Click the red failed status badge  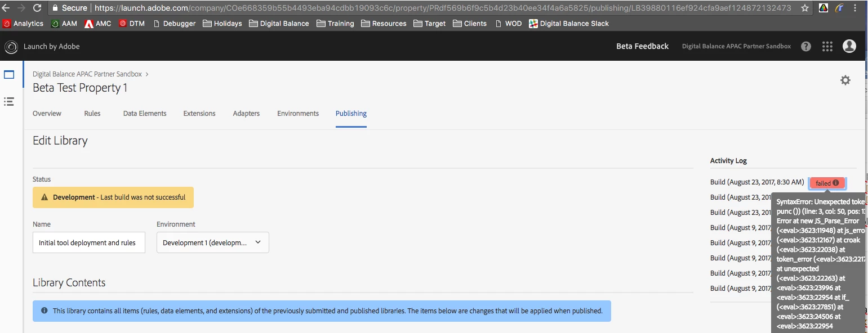pyautogui.click(x=827, y=183)
